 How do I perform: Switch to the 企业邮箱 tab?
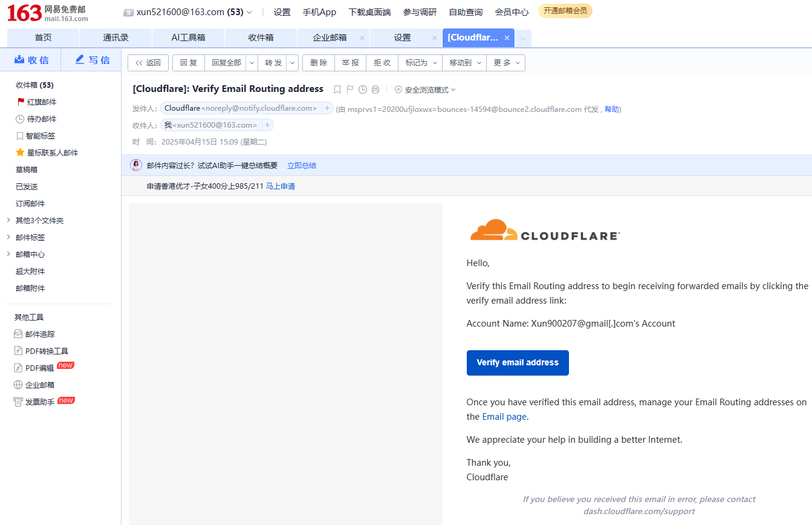(x=330, y=37)
